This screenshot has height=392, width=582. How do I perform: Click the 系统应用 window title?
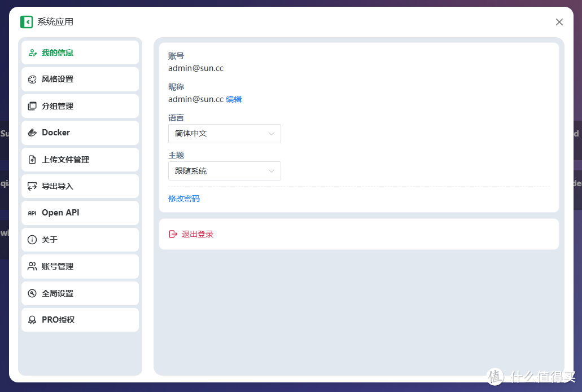point(55,22)
